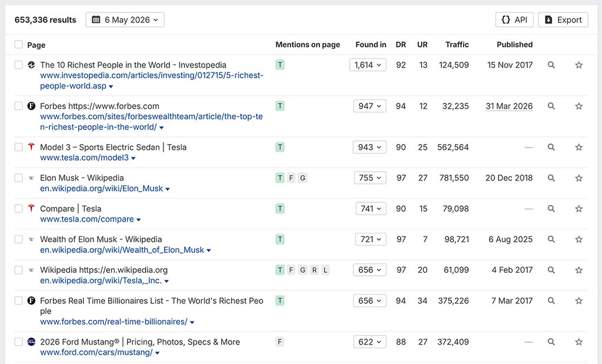Star the Forbes Real Time Billionaires result

tap(578, 300)
